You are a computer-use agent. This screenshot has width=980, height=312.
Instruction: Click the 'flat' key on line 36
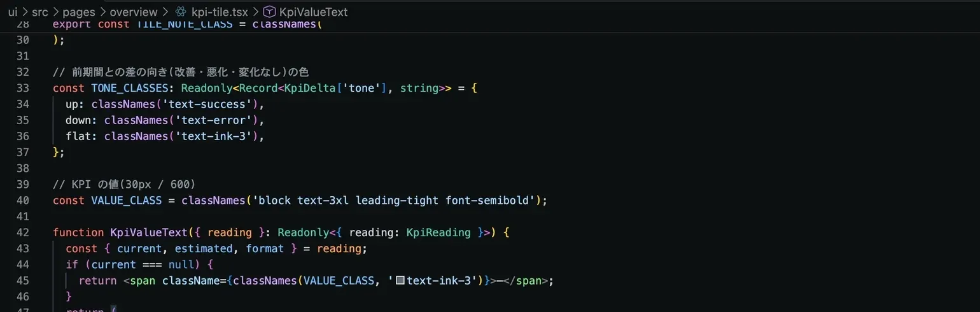[x=78, y=136]
